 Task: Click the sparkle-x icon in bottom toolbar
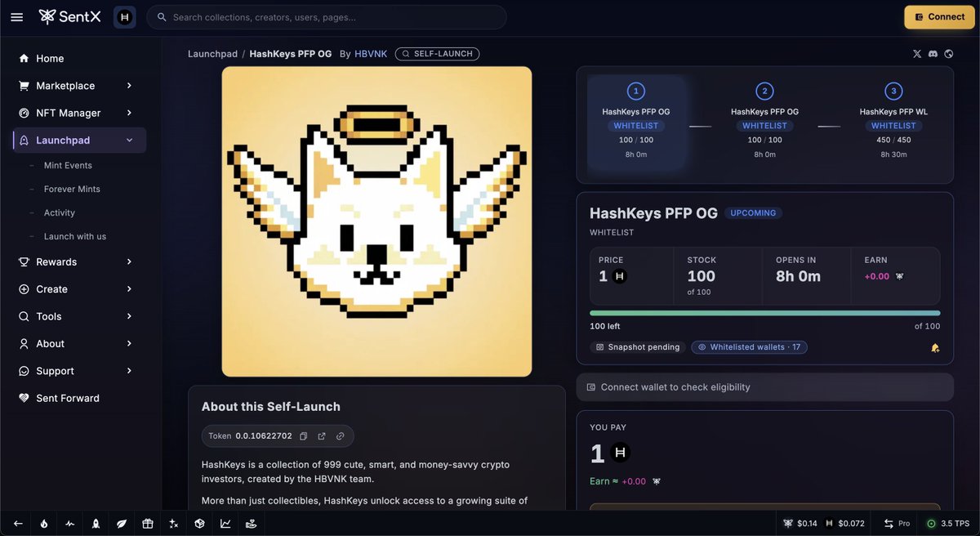click(x=173, y=524)
